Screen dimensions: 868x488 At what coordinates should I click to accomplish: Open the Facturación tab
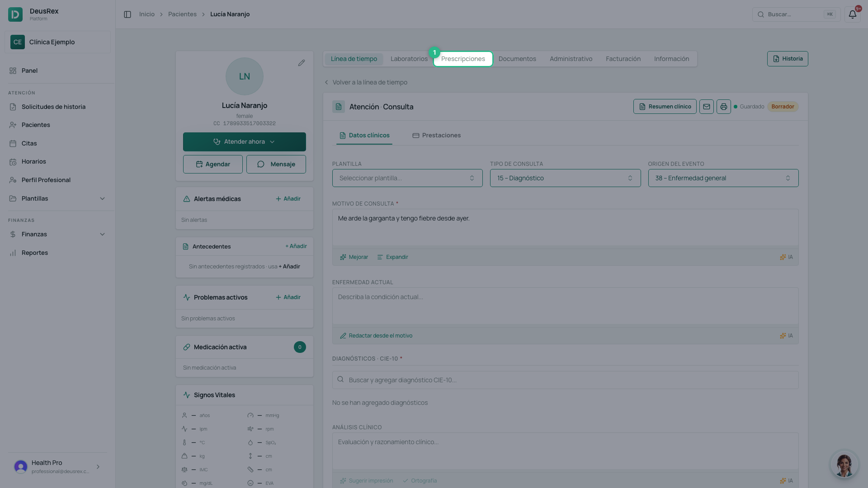coord(623,59)
